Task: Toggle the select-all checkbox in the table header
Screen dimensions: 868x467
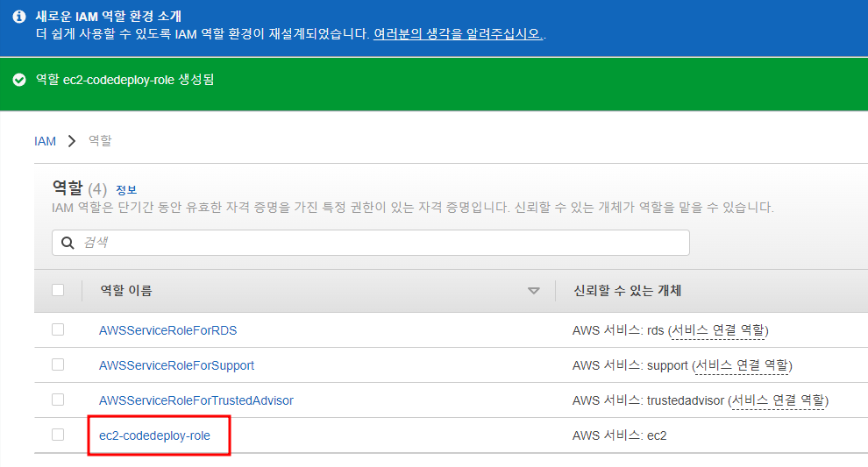Action: coord(58,290)
